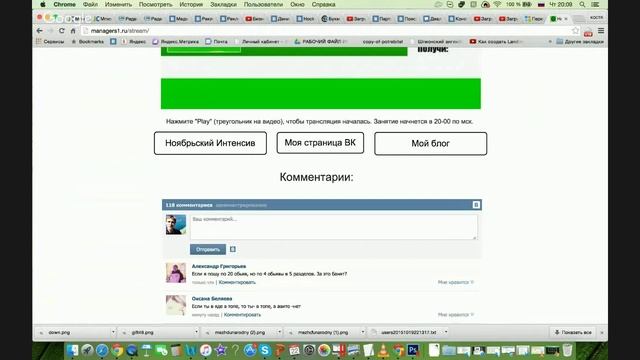640x360 pixels.
Task: Open the Trash in the Dock
Action: [567, 350]
